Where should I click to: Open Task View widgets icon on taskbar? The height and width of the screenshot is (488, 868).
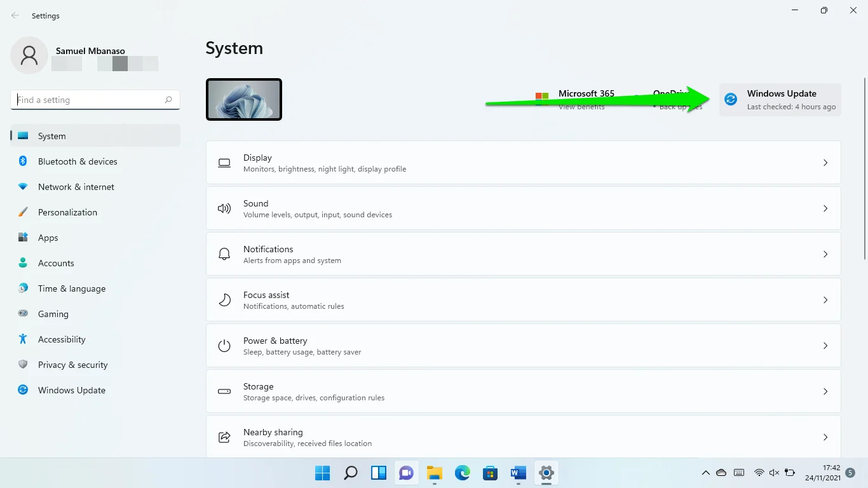(379, 473)
